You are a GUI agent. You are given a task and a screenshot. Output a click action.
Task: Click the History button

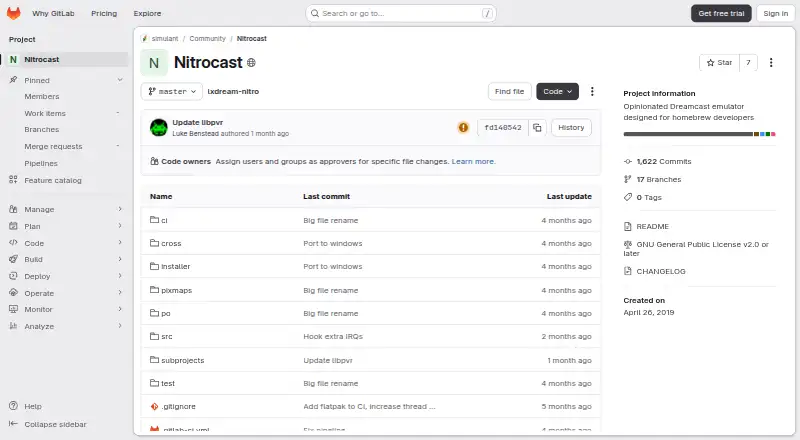click(571, 128)
